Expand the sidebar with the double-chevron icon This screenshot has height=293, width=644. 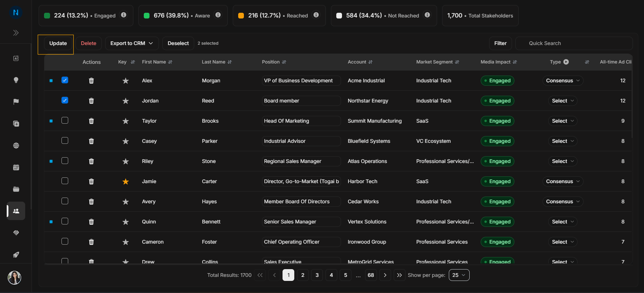[16, 33]
